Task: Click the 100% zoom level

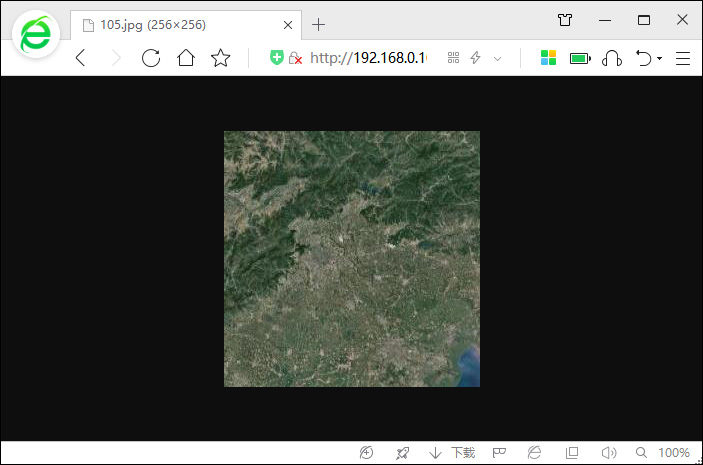Action: 674,453
